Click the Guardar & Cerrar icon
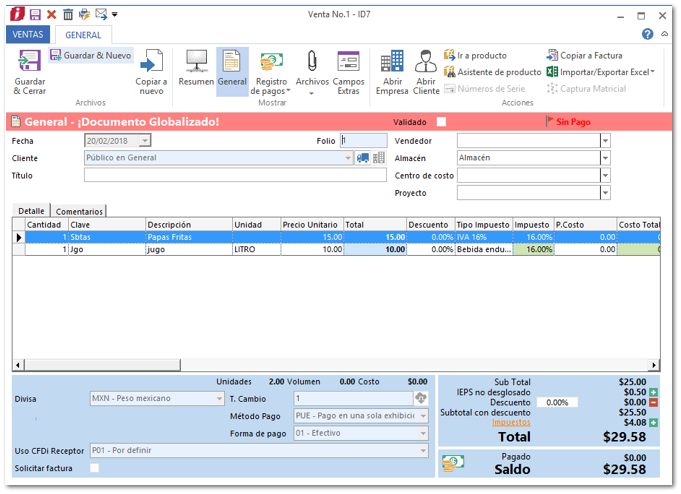The width and height of the screenshot is (681, 494). pyautogui.click(x=30, y=62)
